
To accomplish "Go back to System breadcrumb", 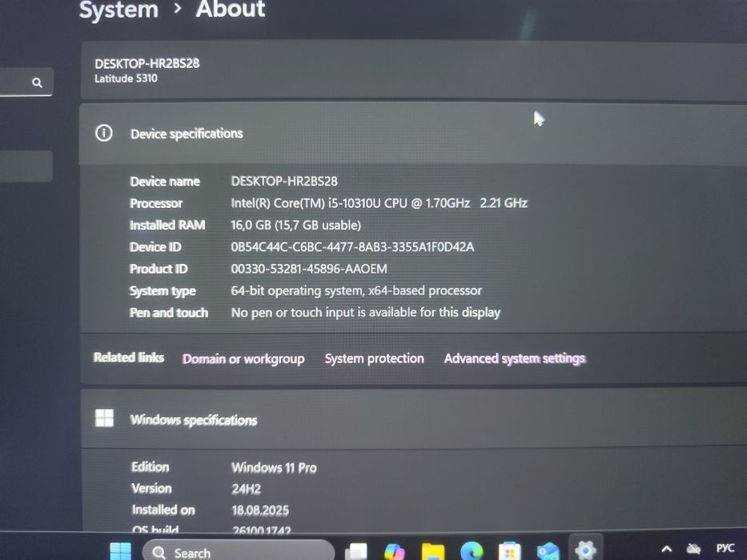I will (x=118, y=10).
